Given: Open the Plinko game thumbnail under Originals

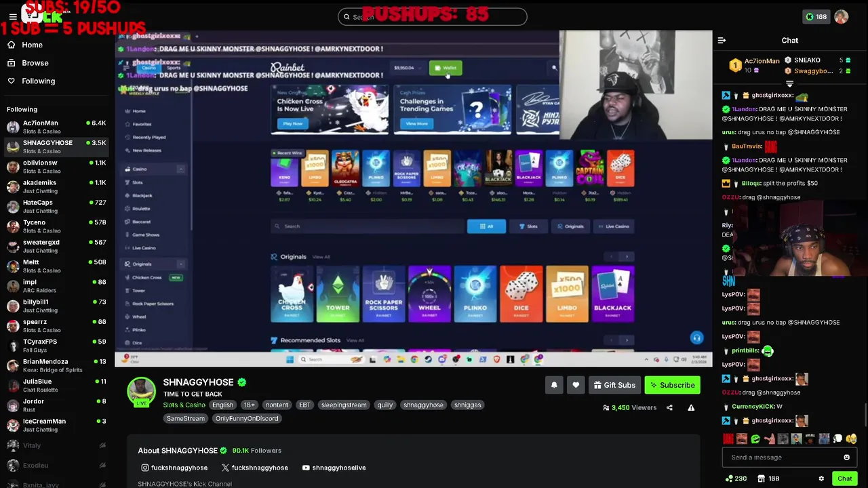Looking at the screenshot, I should pos(475,293).
